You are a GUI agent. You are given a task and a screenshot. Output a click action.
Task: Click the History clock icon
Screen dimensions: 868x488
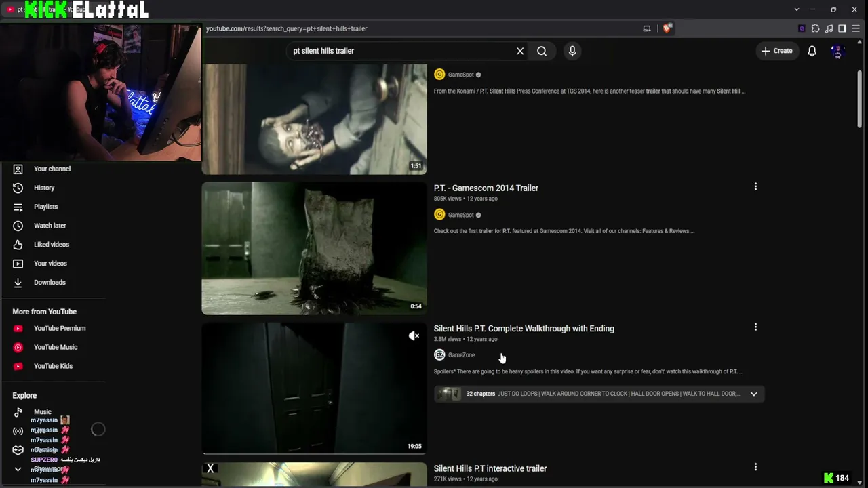point(18,188)
